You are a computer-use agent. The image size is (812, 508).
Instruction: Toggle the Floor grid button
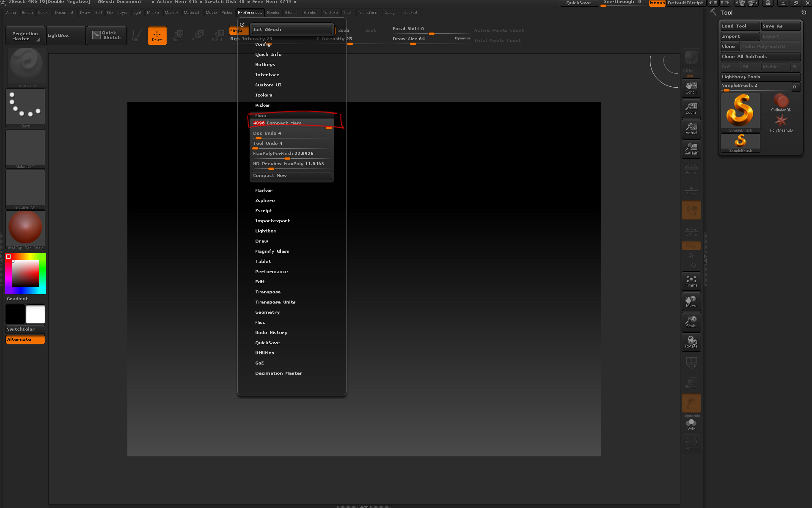tap(691, 190)
